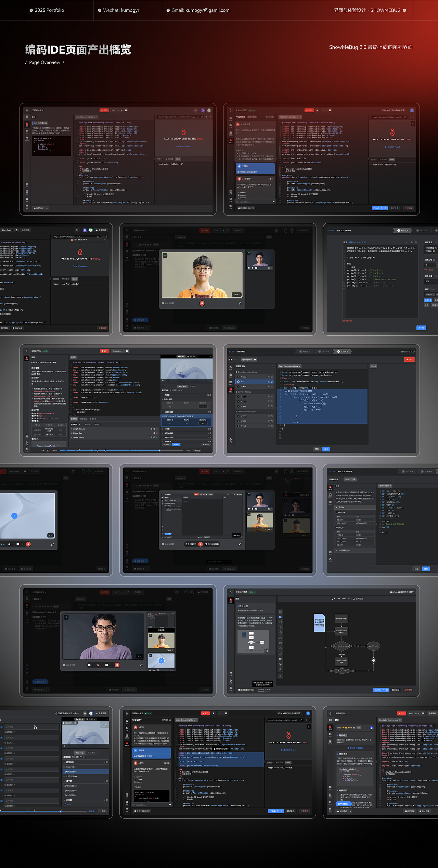Reload the preview browser in the first IDE screenshot
The image size is (438, 868).
point(202,117)
